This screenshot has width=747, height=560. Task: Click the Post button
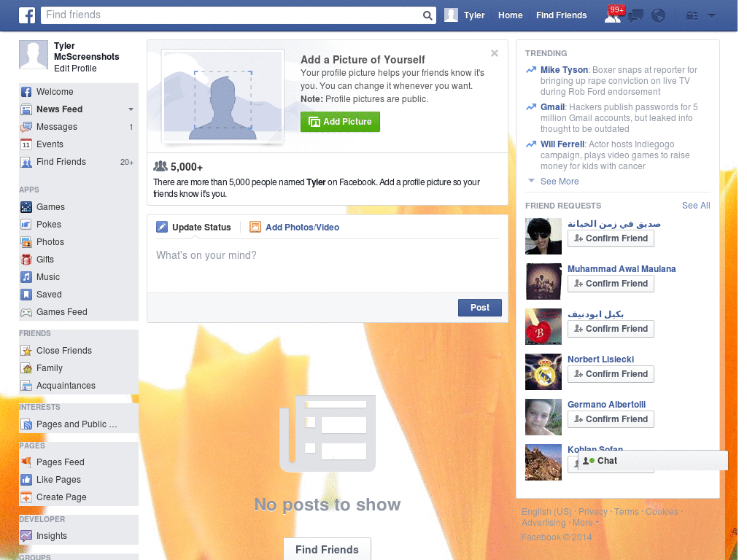[x=480, y=308]
